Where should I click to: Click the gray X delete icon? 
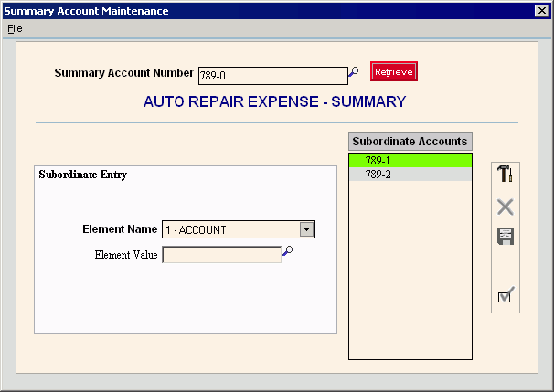(505, 207)
